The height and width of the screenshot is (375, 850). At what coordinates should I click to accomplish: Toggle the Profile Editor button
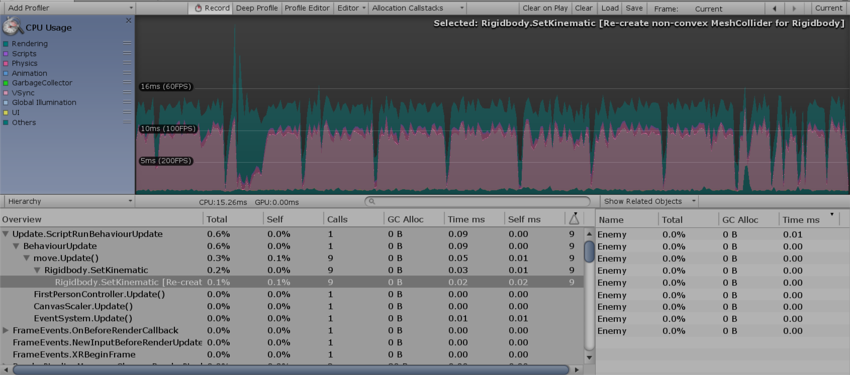(307, 8)
